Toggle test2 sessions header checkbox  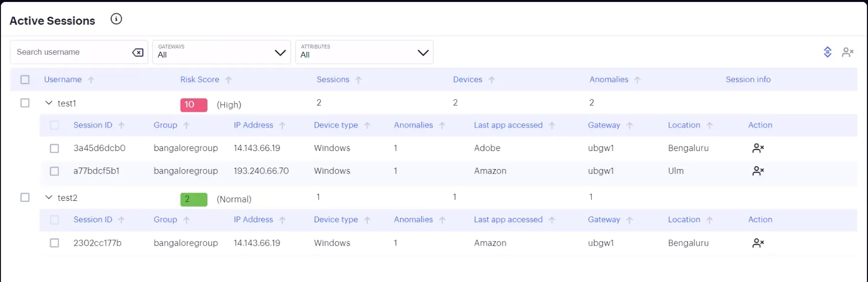click(54, 220)
